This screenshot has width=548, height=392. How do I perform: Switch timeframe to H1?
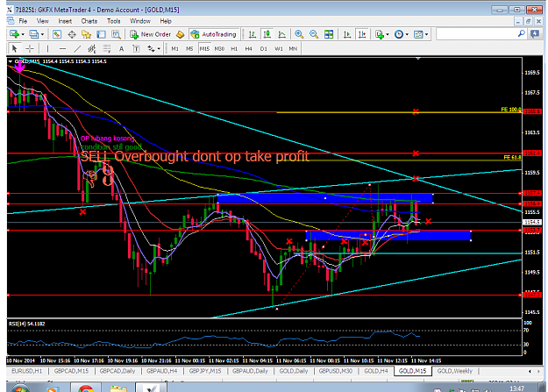tap(234, 48)
